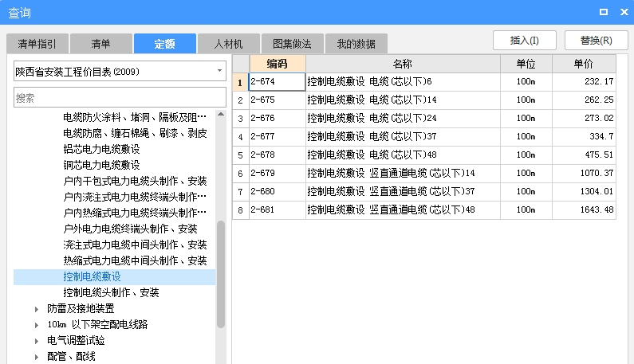
Task: Click the 单位 column header
Action: [x=526, y=64]
